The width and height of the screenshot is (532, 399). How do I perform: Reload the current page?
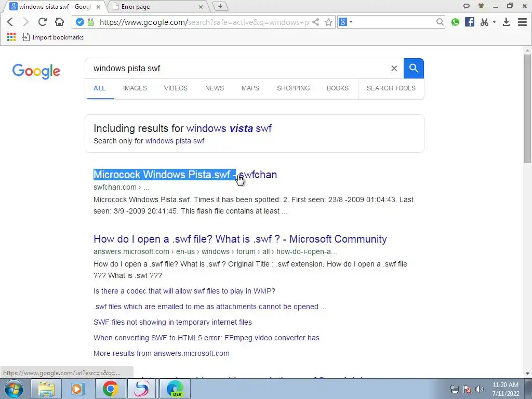click(x=43, y=22)
